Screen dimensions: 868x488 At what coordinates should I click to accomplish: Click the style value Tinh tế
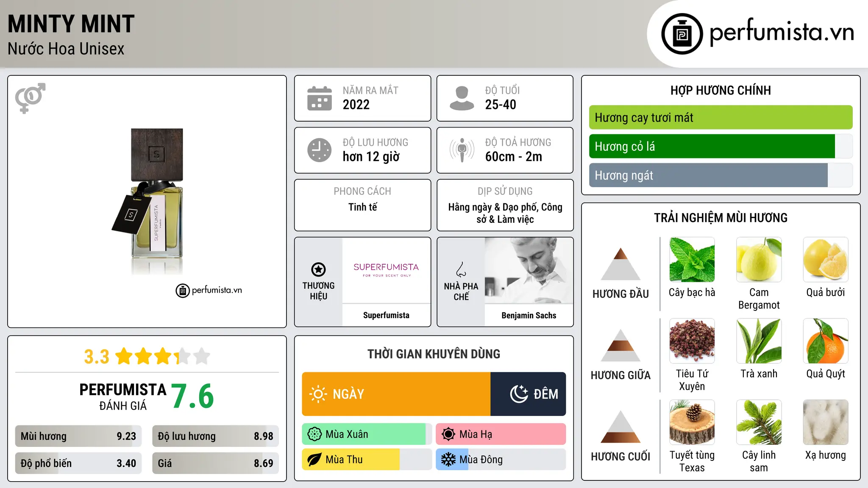[362, 207]
